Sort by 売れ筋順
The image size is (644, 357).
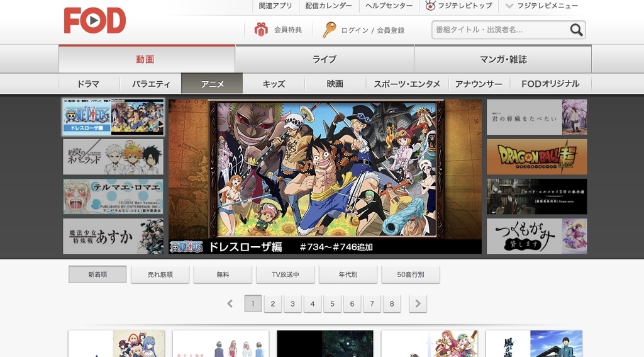tap(160, 275)
